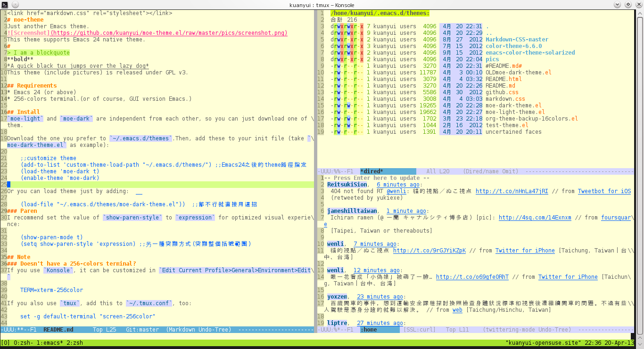The width and height of the screenshot is (644, 349).
Task: Click buffer name README.md in left mode line
Action: [58, 330]
